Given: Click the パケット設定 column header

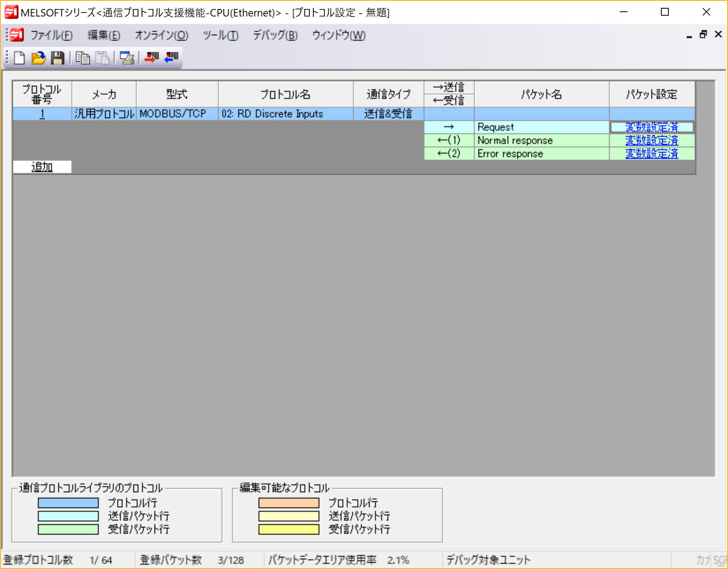Looking at the screenshot, I should (x=652, y=94).
